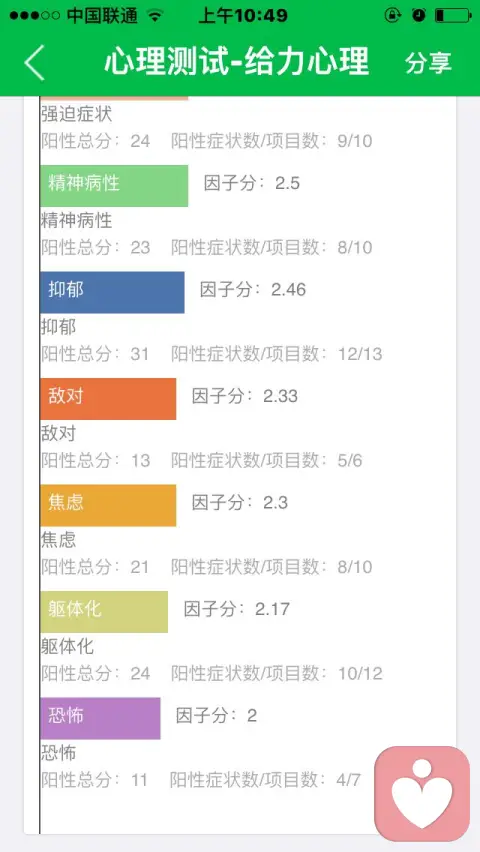This screenshot has height=852, width=480.
Task: Tap the Wi-Fi status bar icon
Action: pos(155,16)
